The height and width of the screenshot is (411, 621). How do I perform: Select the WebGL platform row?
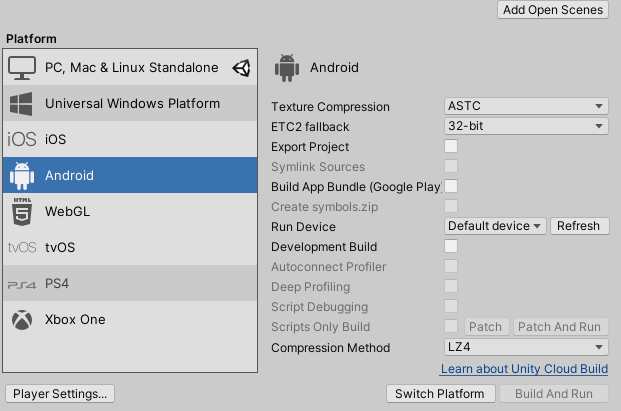[x=130, y=211]
